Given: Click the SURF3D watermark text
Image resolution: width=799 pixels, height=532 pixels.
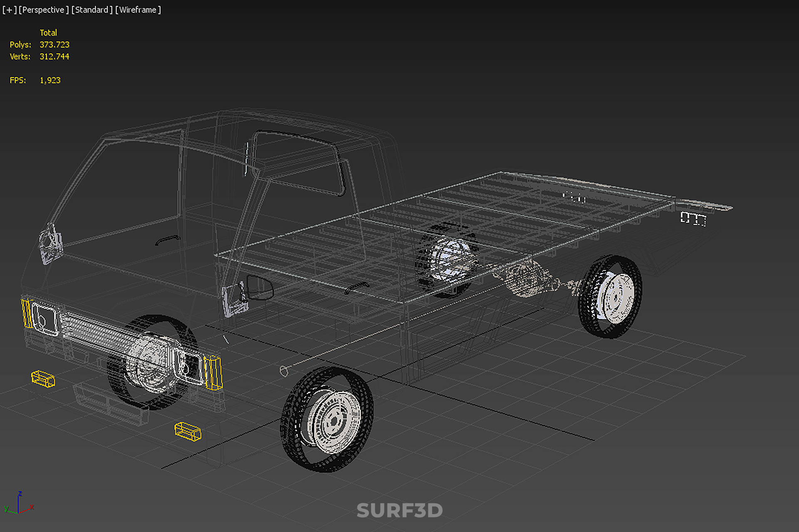Looking at the screenshot, I should (x=399, y=510).
